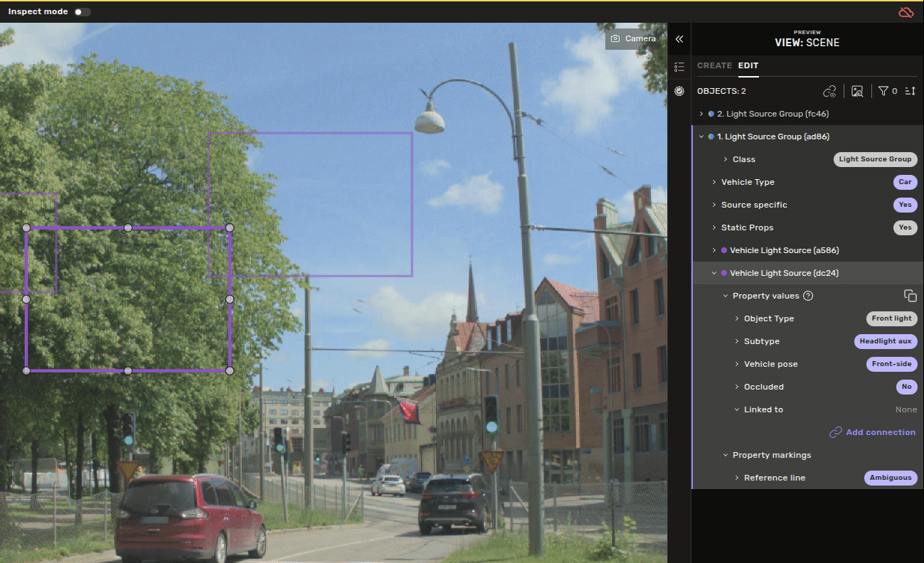Expand the Reference line row
924x563 pixels.
pyautogui.click(x=737, y=478)
